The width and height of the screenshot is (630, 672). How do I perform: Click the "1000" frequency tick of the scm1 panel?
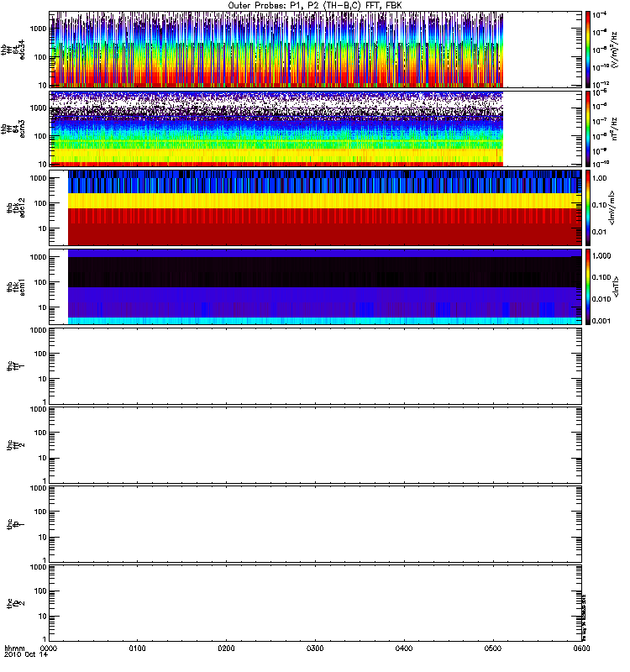point(38,257)
